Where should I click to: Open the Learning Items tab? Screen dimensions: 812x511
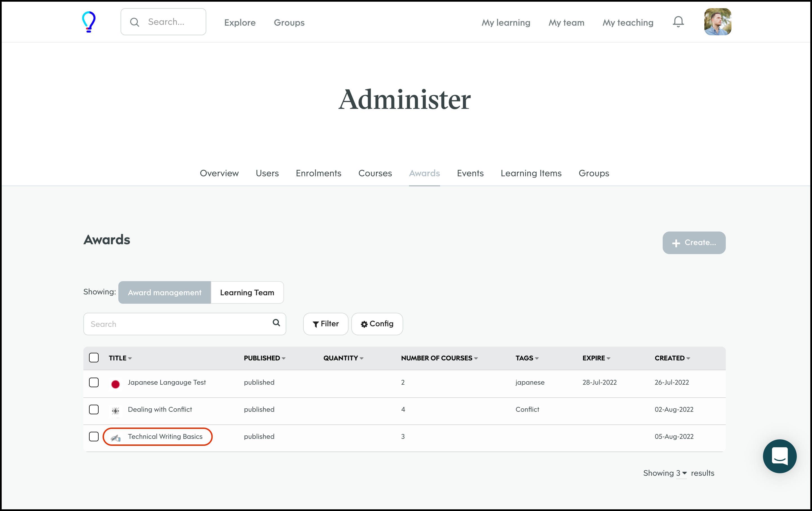coord(531,173)
